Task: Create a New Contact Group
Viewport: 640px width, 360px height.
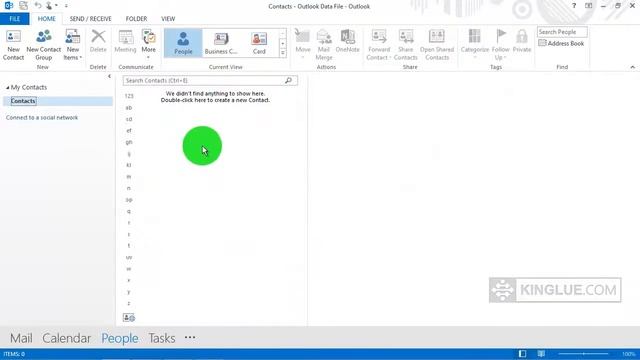Action: click(44, 45)
